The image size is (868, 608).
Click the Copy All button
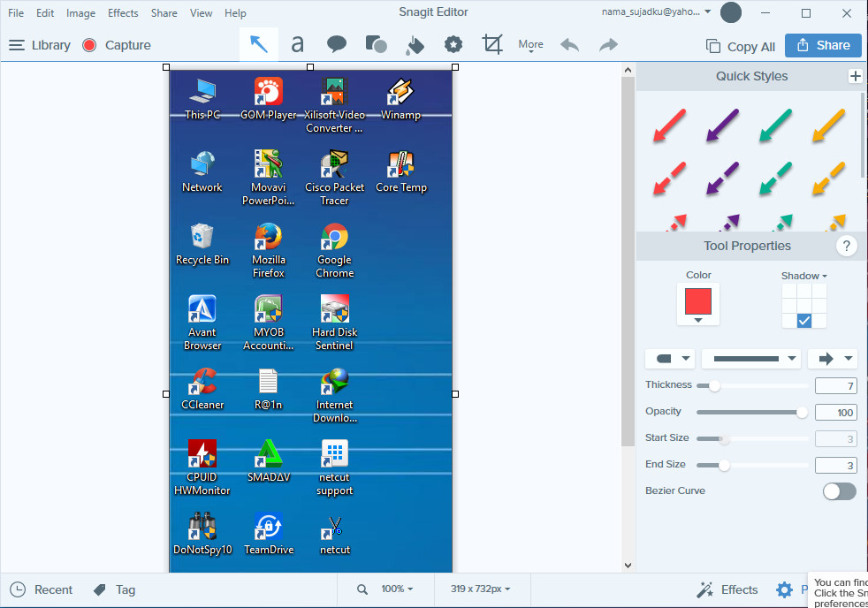(x=740, y=47)
